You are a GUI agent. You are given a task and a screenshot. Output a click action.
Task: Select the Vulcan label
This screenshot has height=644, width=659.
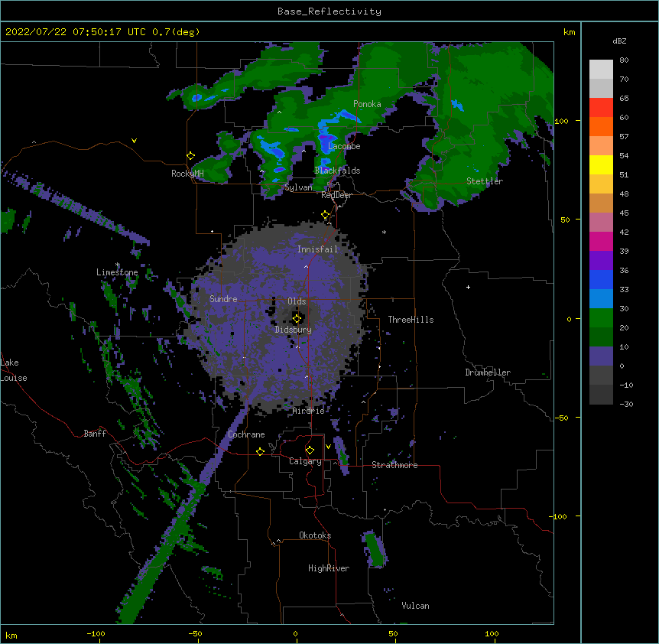[x=415, y=606]
